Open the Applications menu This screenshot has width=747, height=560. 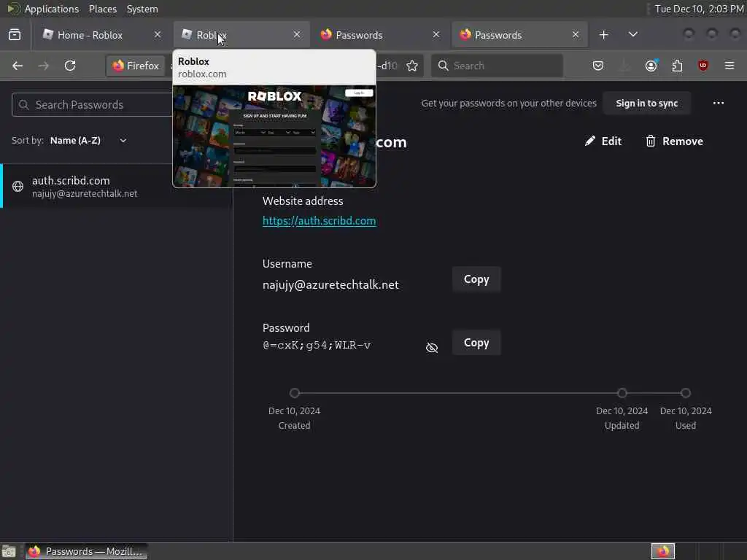point(52,9)
